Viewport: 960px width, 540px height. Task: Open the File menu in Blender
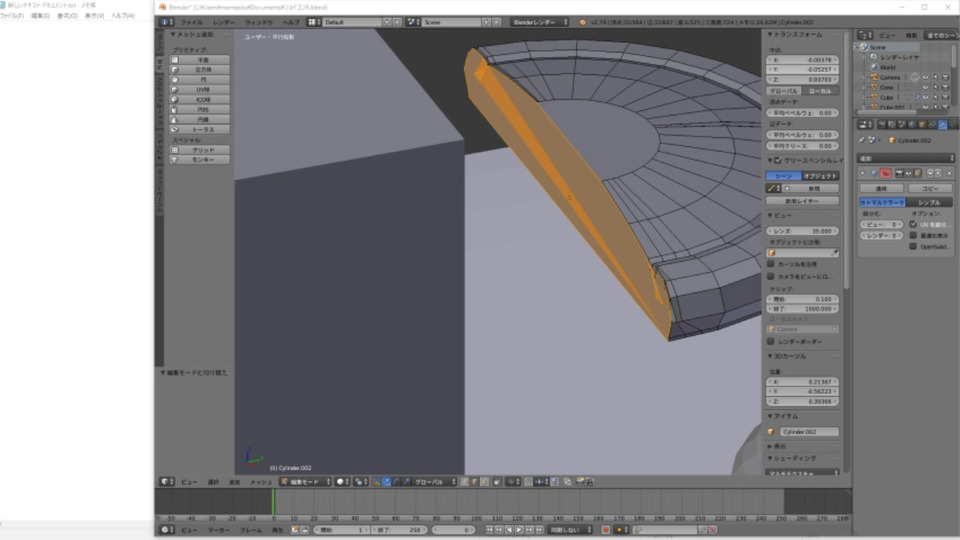[x=191, y=21]
